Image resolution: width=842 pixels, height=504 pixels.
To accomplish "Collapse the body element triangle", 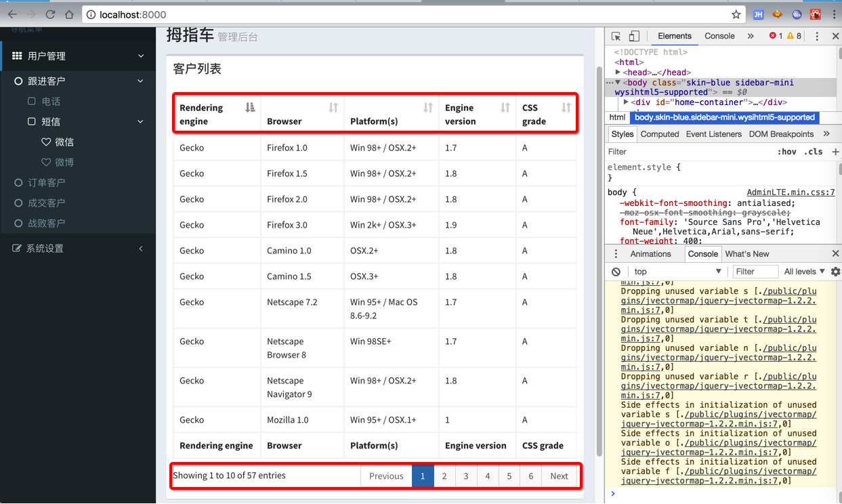I will point(618,83).
